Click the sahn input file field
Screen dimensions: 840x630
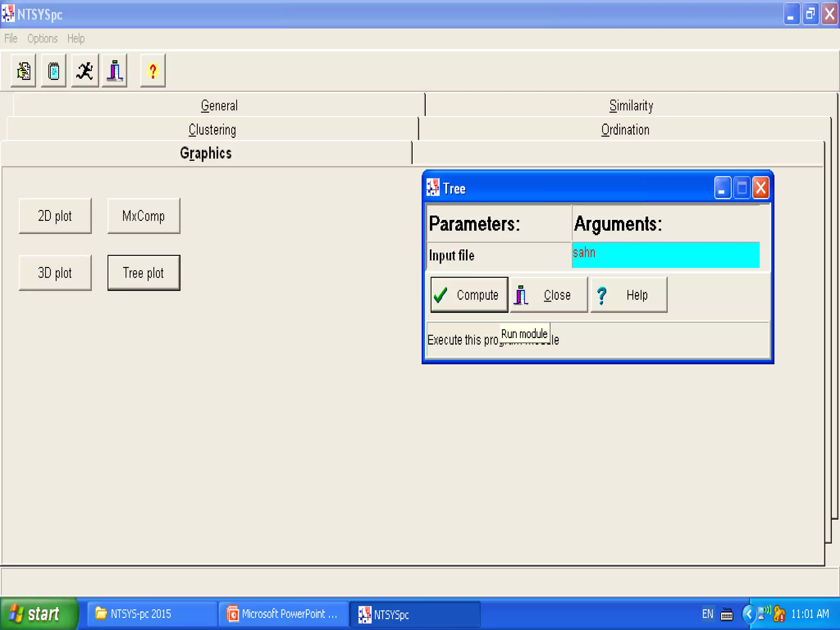click(665, 255)
